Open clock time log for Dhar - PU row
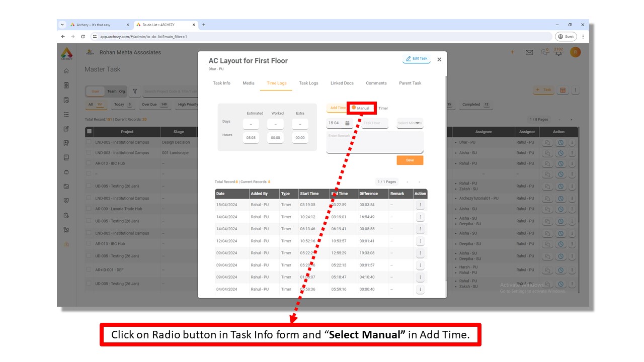 [560, 142]
